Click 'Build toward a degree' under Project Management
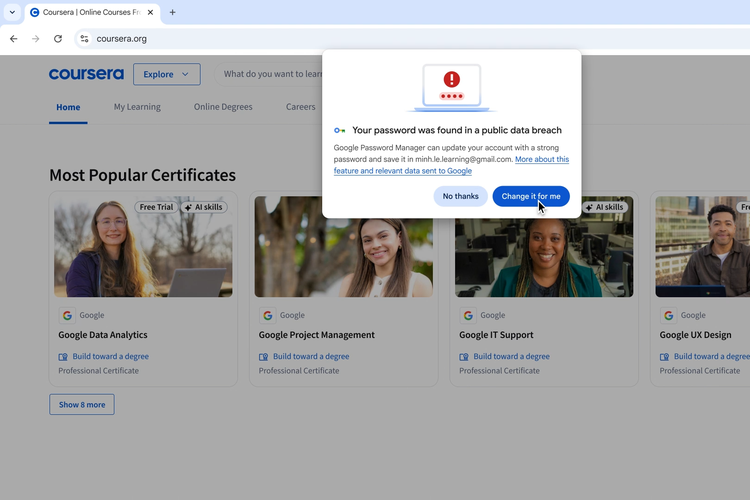 pyautogui.click(x=311, y=356)
